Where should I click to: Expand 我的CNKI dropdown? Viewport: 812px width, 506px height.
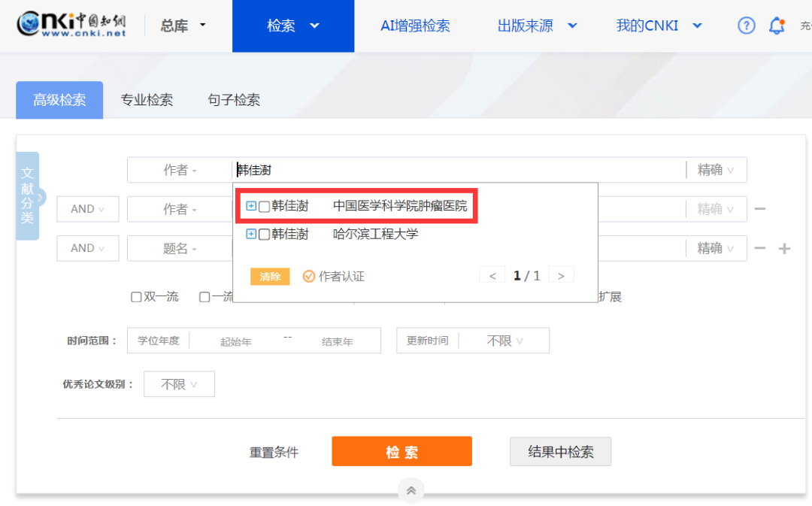point(659,26)
